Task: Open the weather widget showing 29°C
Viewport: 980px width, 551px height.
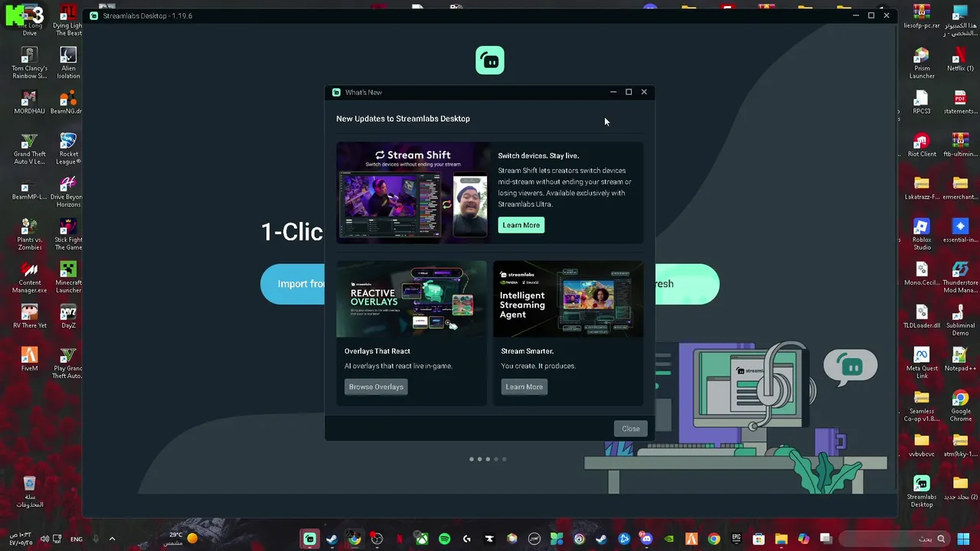Action: pyautogui.click(x=181, y=539)
